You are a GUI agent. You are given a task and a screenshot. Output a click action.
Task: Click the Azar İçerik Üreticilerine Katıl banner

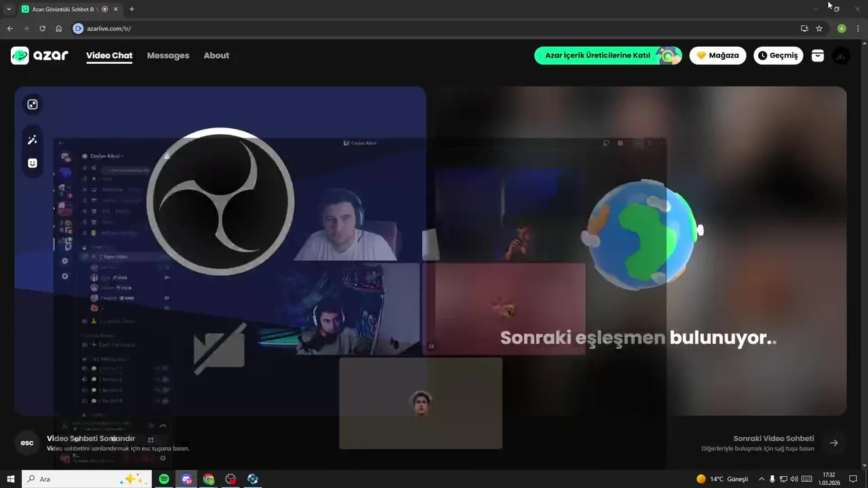coord(608,56)
